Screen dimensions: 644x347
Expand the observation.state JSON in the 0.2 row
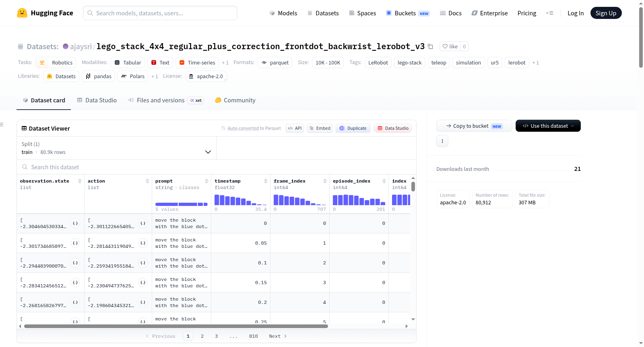(x=75, y=302)
